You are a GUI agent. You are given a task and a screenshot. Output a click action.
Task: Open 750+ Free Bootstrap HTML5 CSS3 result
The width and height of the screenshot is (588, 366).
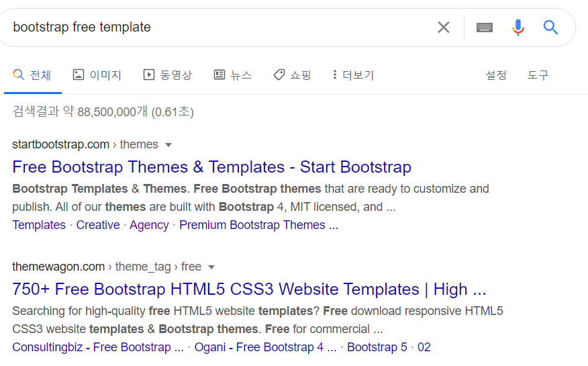coord(249,289)
